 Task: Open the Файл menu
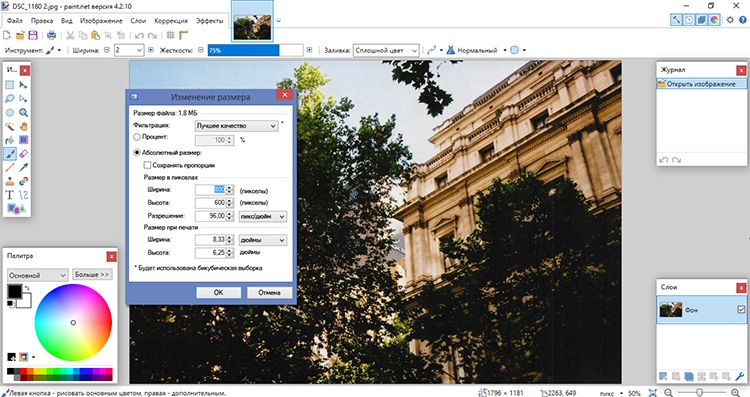point(15,21)
